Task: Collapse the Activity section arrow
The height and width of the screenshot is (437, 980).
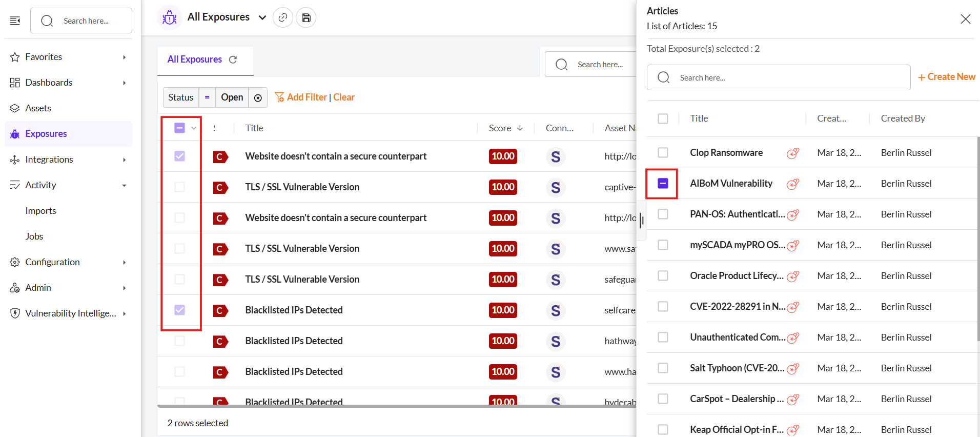Action: coord(124,185)
